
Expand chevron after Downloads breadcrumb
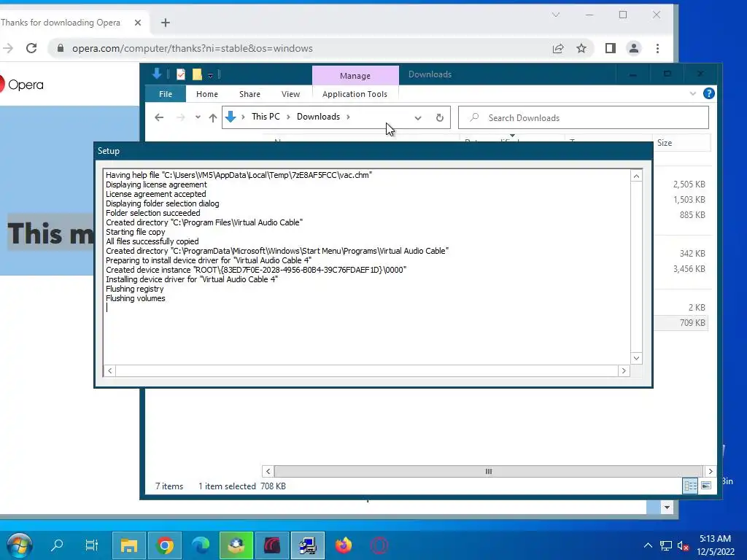coord(348,117)
